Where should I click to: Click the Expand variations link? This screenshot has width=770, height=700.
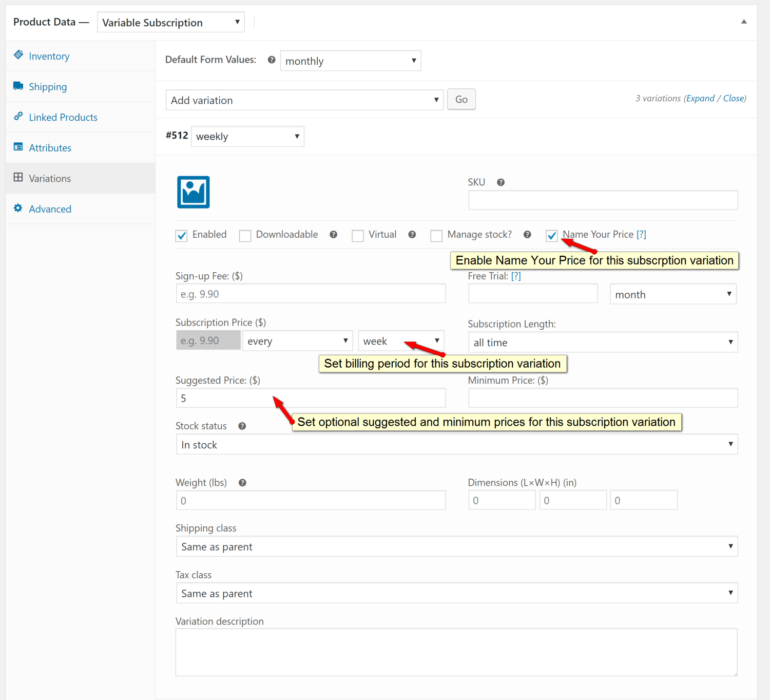tap(700, 98)
